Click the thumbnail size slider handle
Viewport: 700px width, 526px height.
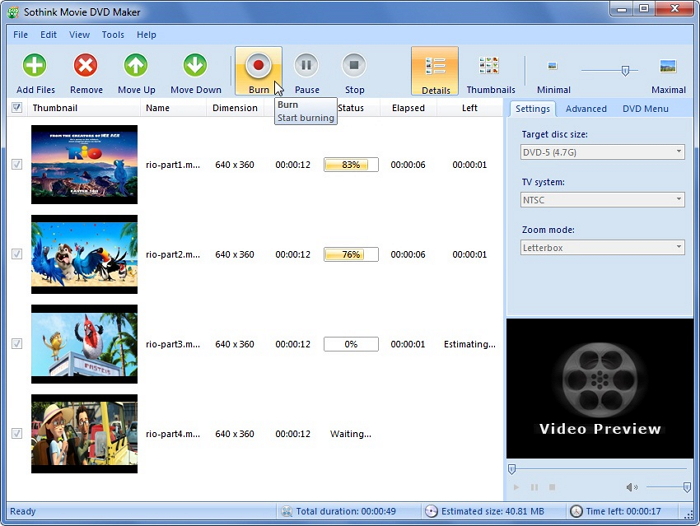tap(625, 70)
